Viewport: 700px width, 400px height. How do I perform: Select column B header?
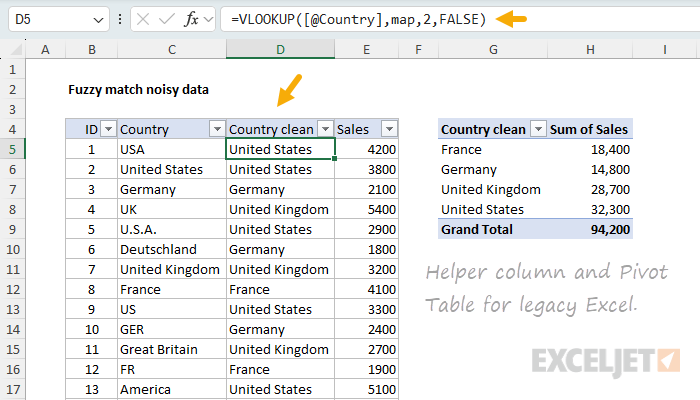pyautogui.click(x=92, y=50)
